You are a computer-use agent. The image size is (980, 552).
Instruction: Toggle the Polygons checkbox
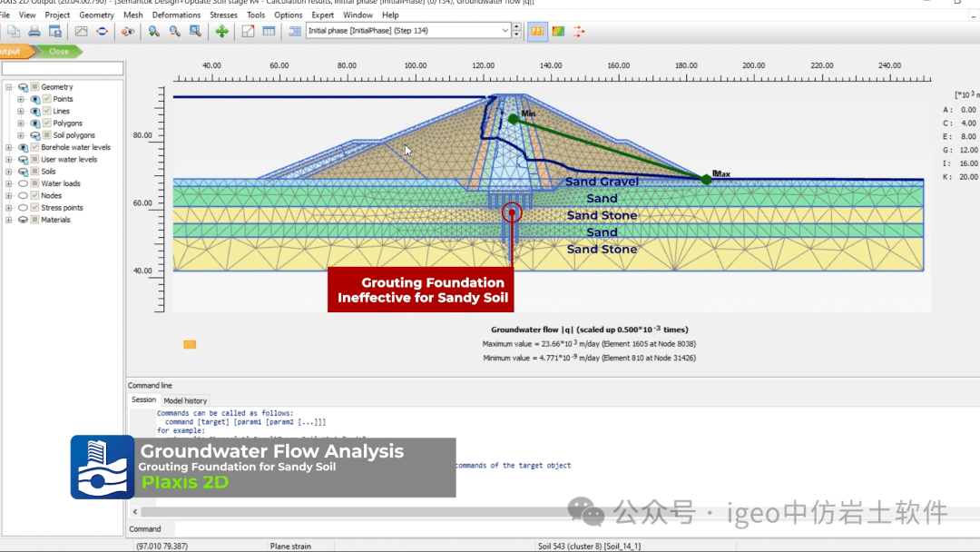47,123
